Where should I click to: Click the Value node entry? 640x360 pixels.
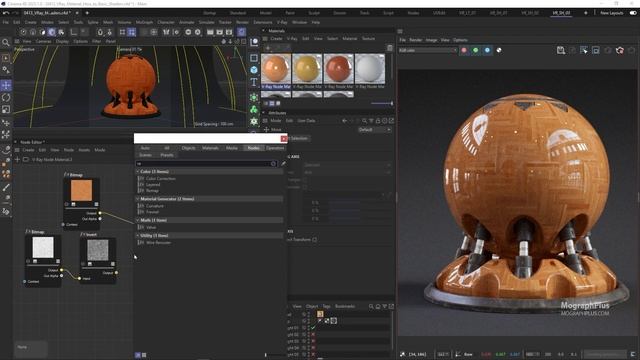(151, 227)
